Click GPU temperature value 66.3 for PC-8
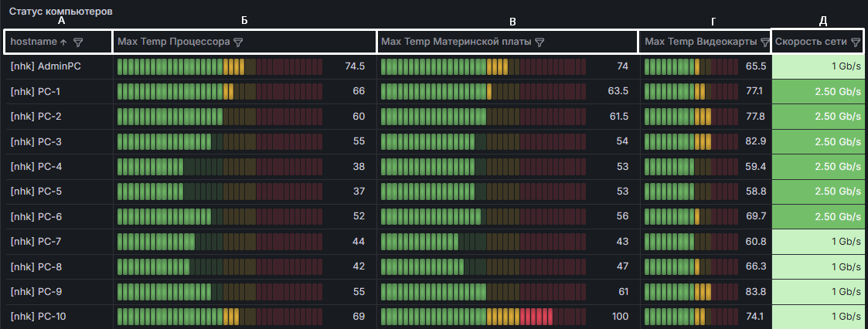Image resolution: width=868 pixels, height=329 pixels. (x=756, y=266)
